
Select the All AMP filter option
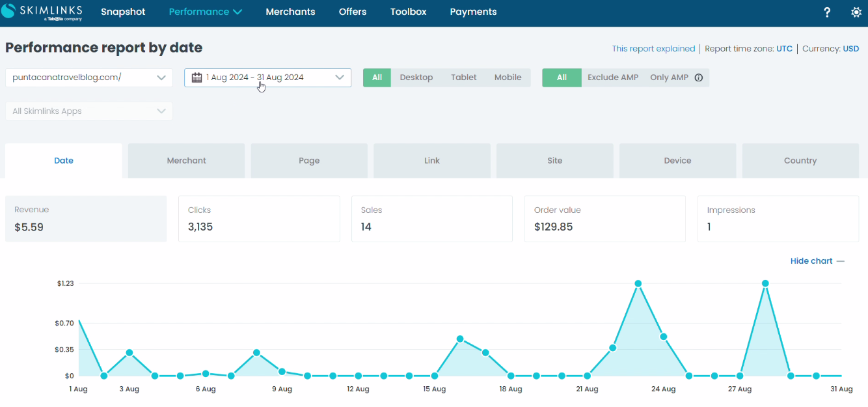click(x=562, y=77)
